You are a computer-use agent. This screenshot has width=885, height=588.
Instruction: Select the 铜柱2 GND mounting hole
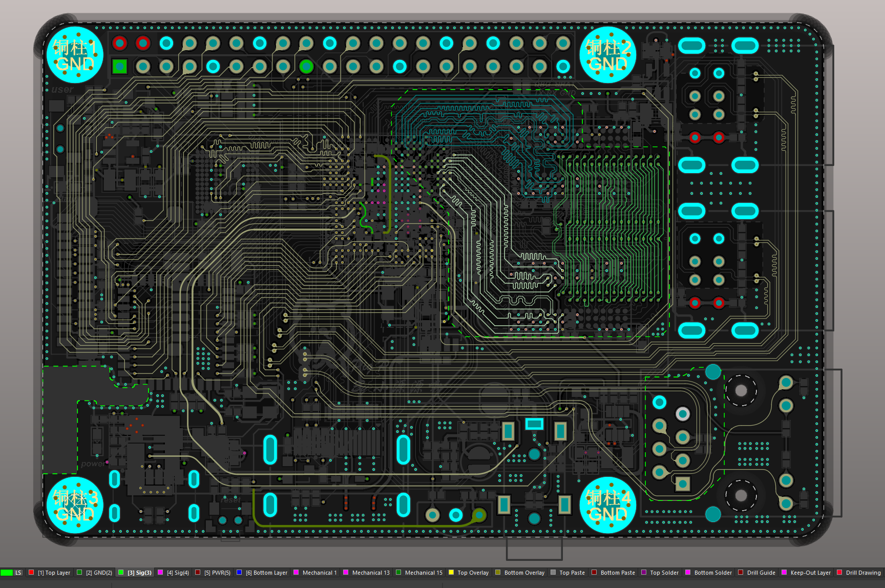tap(608, 55)
